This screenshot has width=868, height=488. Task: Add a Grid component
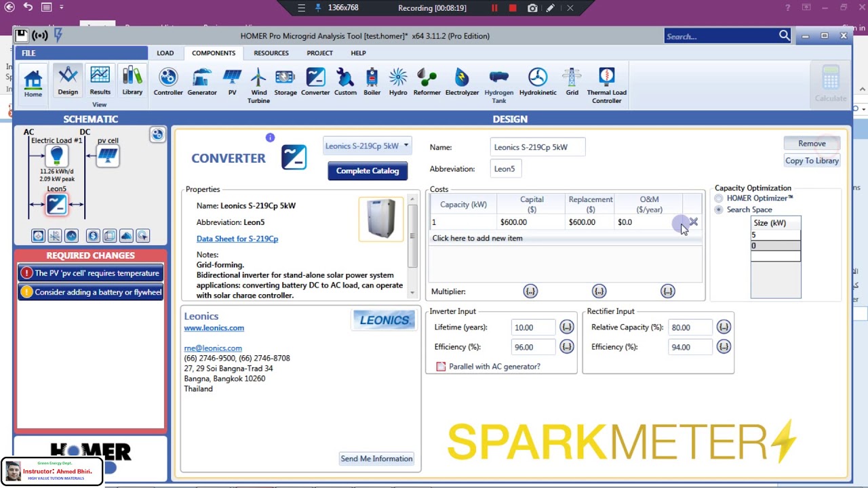(x=572, y=83)
